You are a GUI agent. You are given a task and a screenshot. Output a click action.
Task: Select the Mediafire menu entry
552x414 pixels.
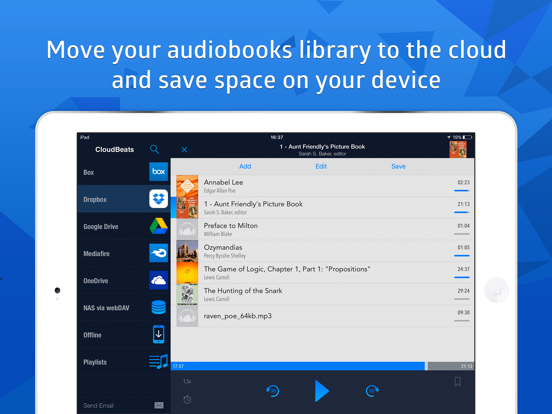124,253
